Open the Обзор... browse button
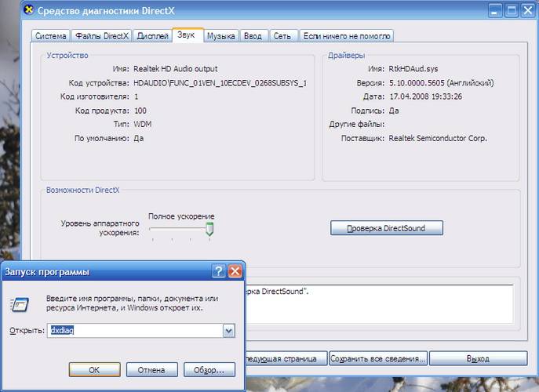The image size is (539, 392). tap(209, 370)
